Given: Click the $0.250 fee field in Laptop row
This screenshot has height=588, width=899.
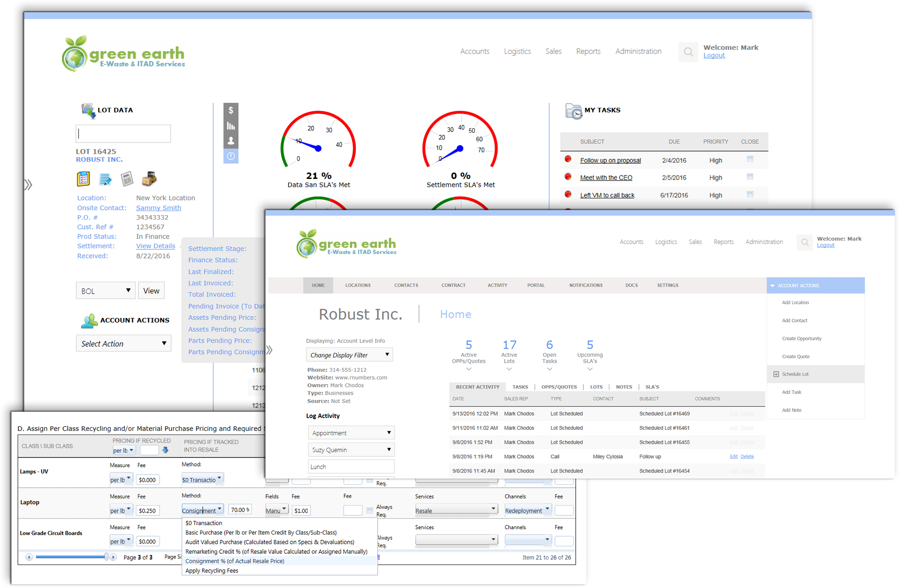Looking at the screenshot, I should point(148,510).
